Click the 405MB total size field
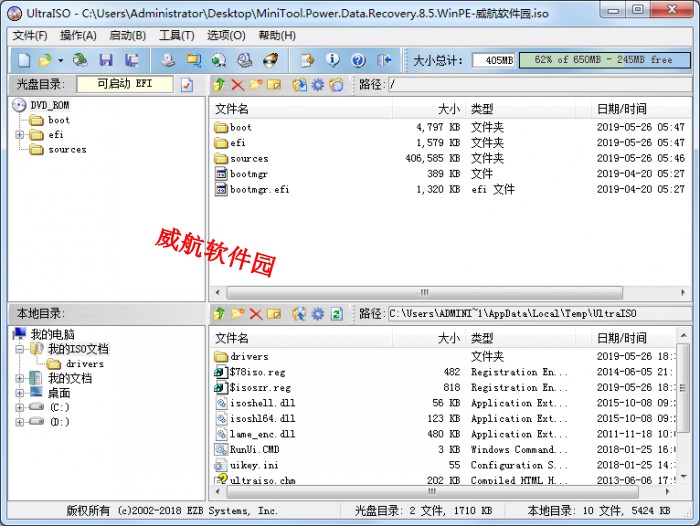Viewport: 700px width, 526px height. coord(493,60)
